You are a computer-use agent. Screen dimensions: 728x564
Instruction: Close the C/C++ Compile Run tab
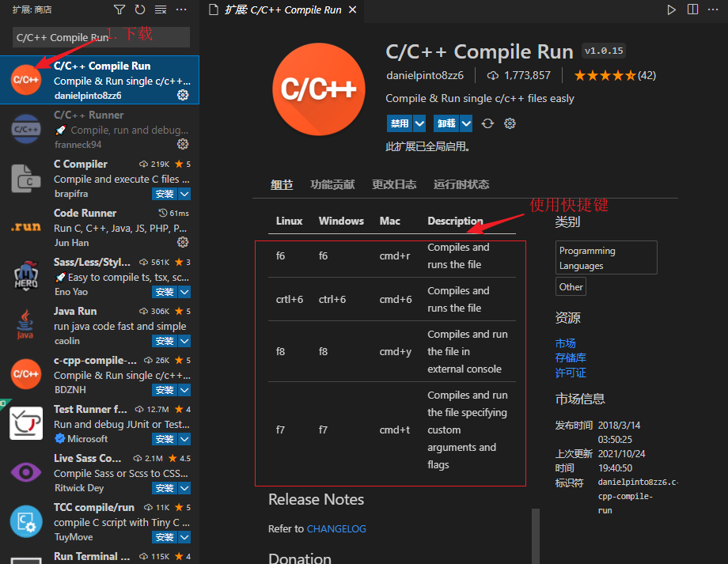pos(353,9)
